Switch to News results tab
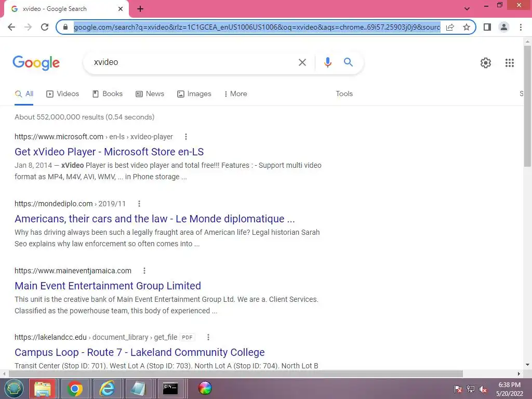Screen dimensions: 532x399 (x=150, y=94)
